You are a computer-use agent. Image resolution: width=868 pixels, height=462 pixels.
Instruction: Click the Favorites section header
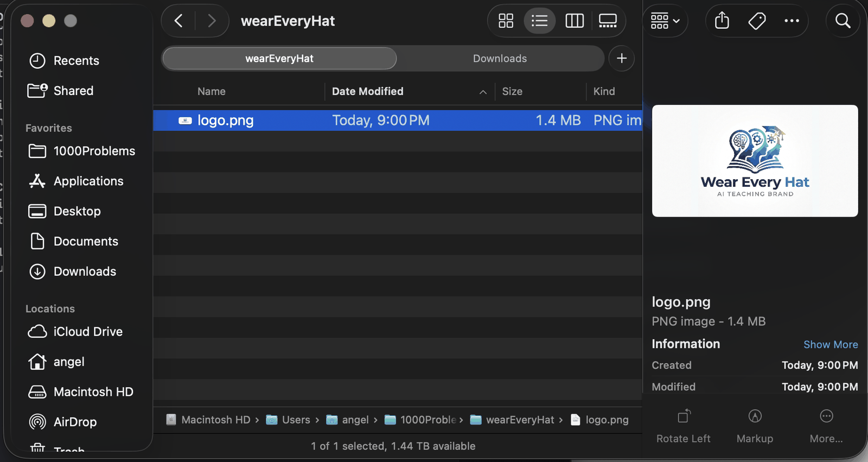pos(49,128)
